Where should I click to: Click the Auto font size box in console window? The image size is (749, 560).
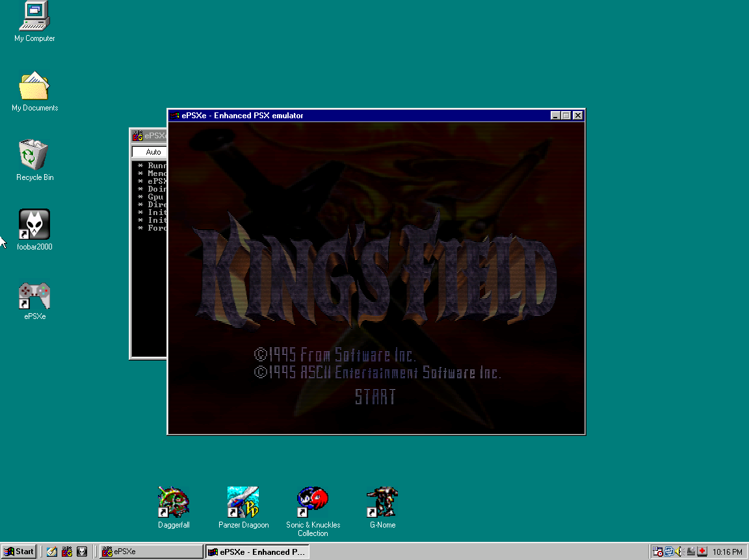(x=149, y=152)
